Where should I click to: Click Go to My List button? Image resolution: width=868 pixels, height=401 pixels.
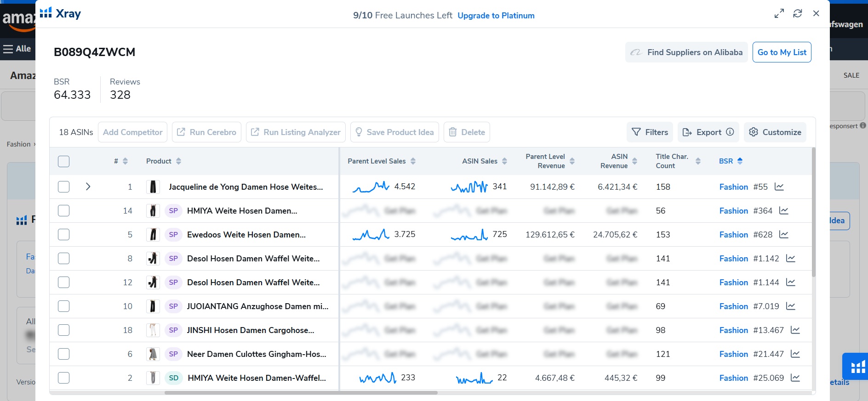coord(782,52)
